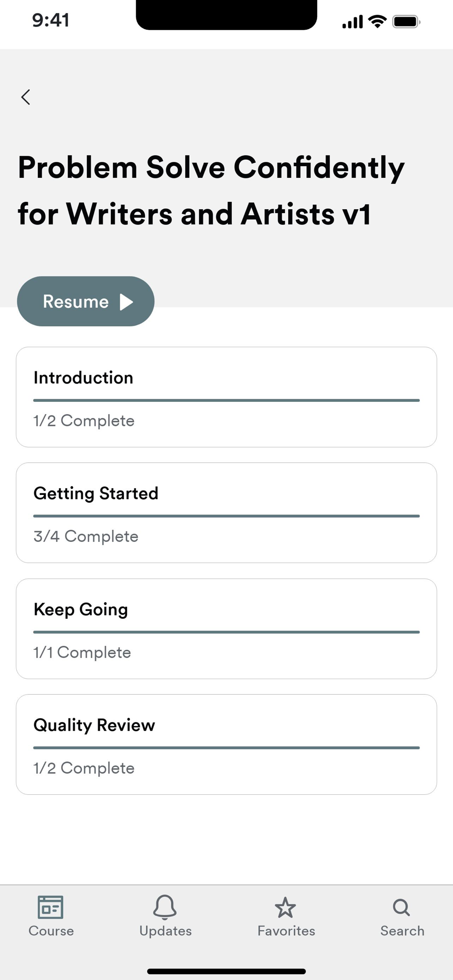
Task: Tap the Wi-Fi status icon
Action: coord(377,22)
